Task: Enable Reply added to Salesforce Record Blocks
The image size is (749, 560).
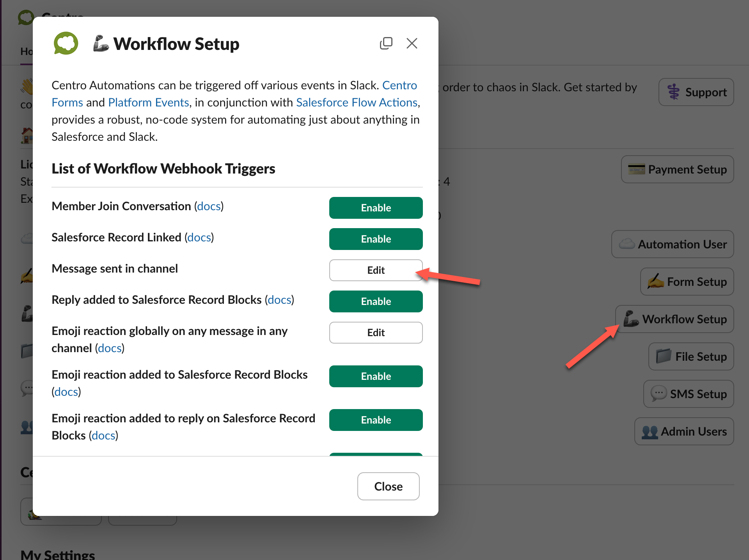Action: tap(376, 301)
